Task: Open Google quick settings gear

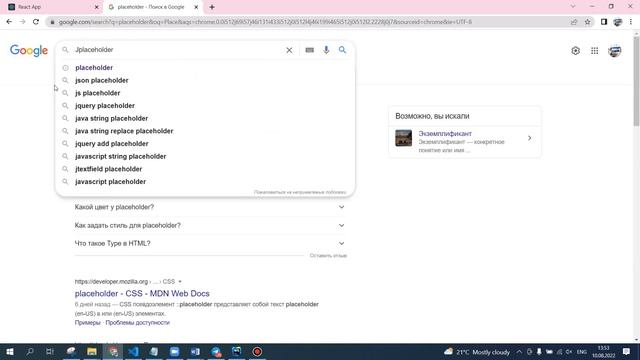Action: (x=576, y=51)
